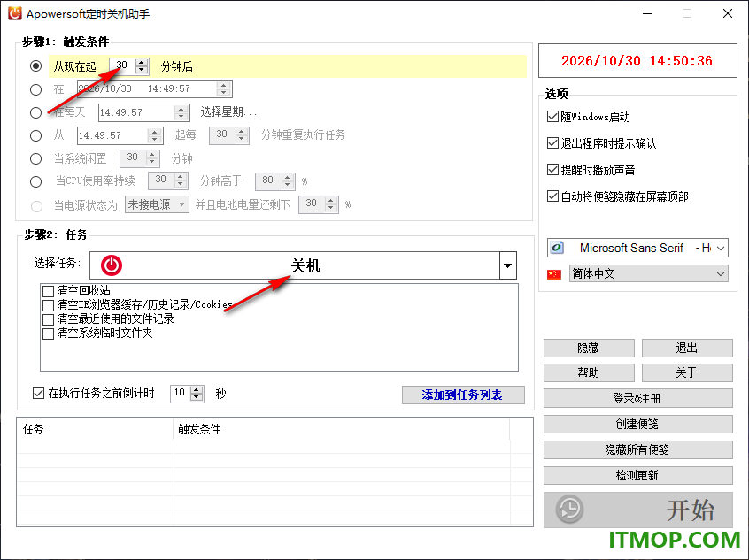749x560 pixels.
Task: Toggle 随Windows启动 checkbox
Action: 552,117
